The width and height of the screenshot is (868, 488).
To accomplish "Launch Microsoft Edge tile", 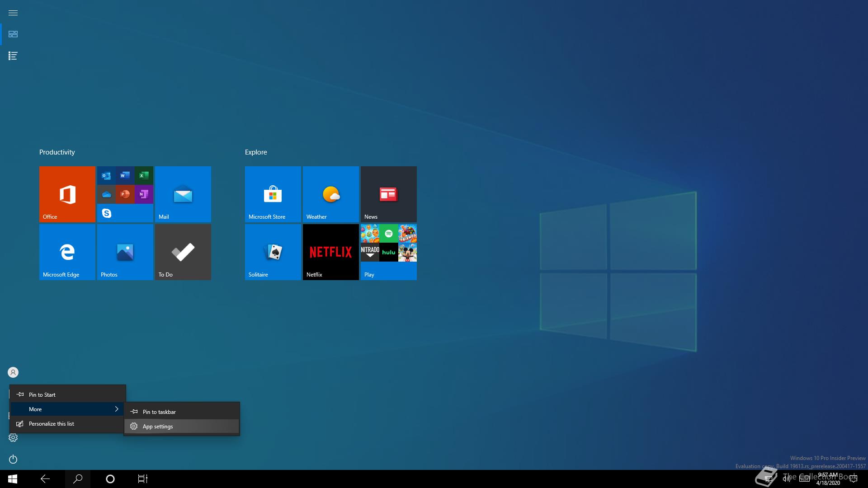I will tap(67, 252).
